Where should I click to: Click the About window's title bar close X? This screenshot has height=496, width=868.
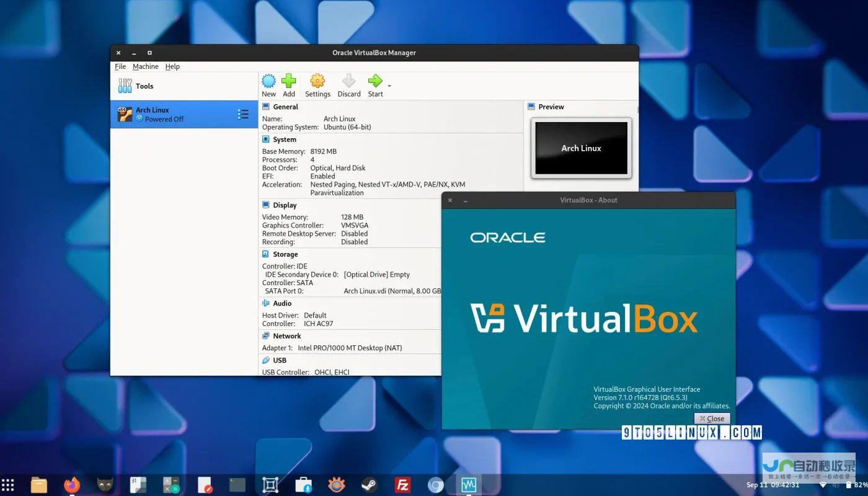click(x=450, y=200)
